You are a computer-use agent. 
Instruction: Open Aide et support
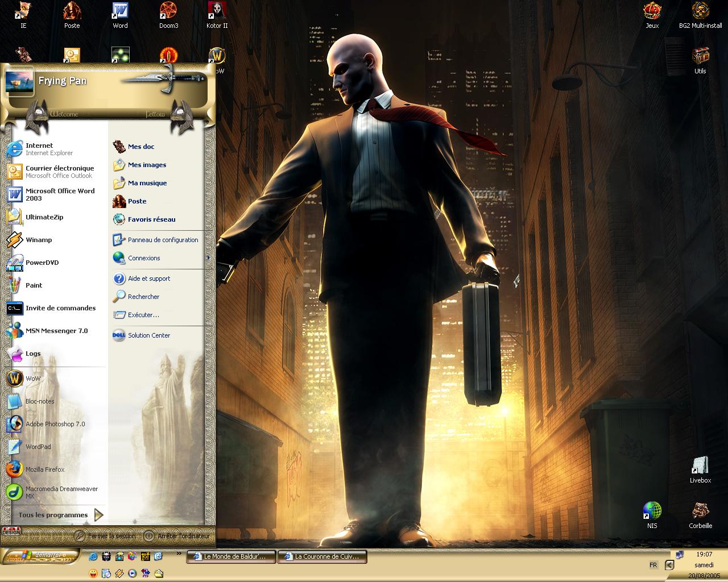click(157, 278)
